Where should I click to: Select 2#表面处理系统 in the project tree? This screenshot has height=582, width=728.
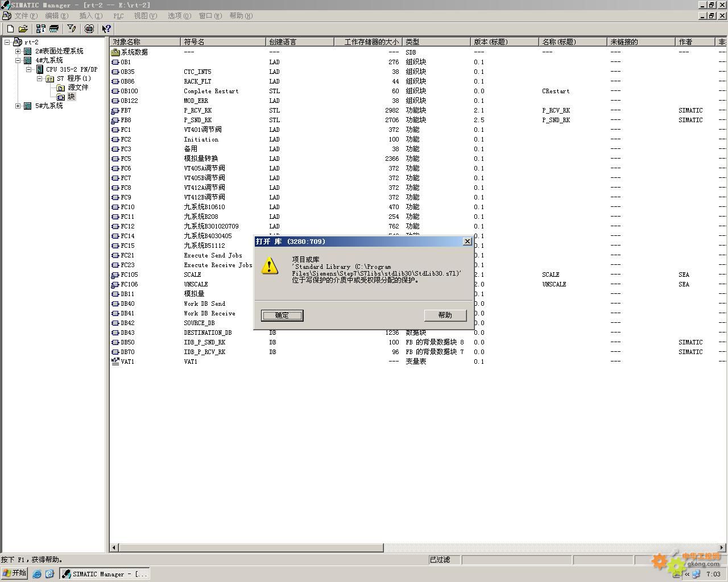coord(59,51)
